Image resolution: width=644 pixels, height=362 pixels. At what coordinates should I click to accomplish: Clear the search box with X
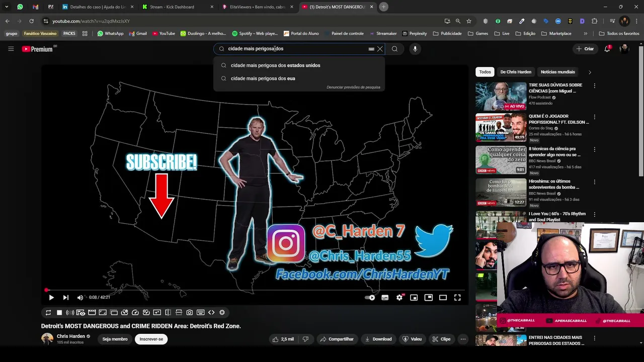tap(380, 49)
